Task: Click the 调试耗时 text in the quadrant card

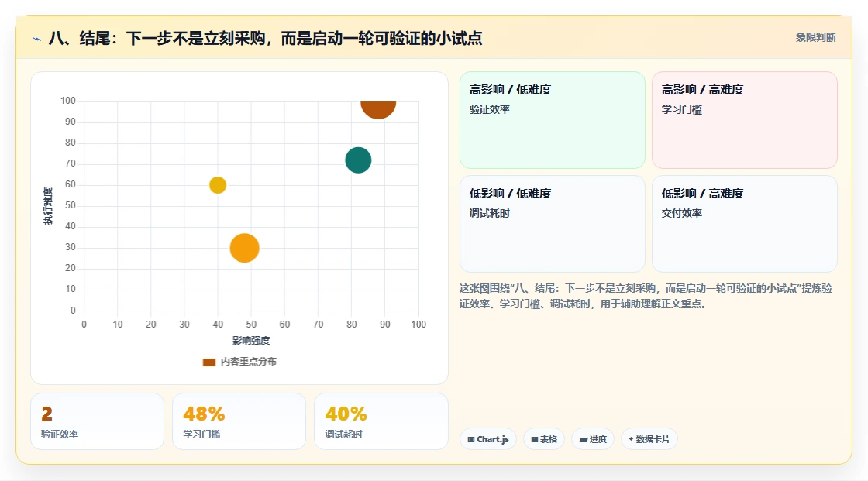Action: pyautogui.click(x=489, y=213)
